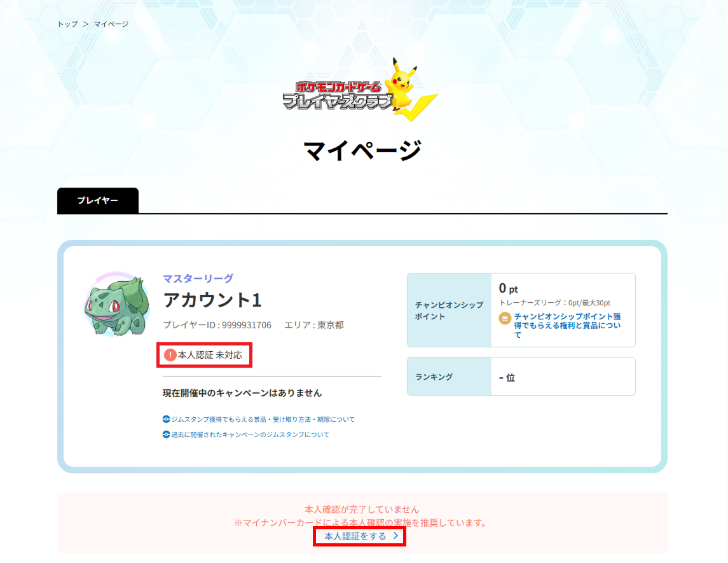
Task: Open チャンピオンシップポイント獲得でもらえる権利と賞品 link
Action: tap(567, 326)
